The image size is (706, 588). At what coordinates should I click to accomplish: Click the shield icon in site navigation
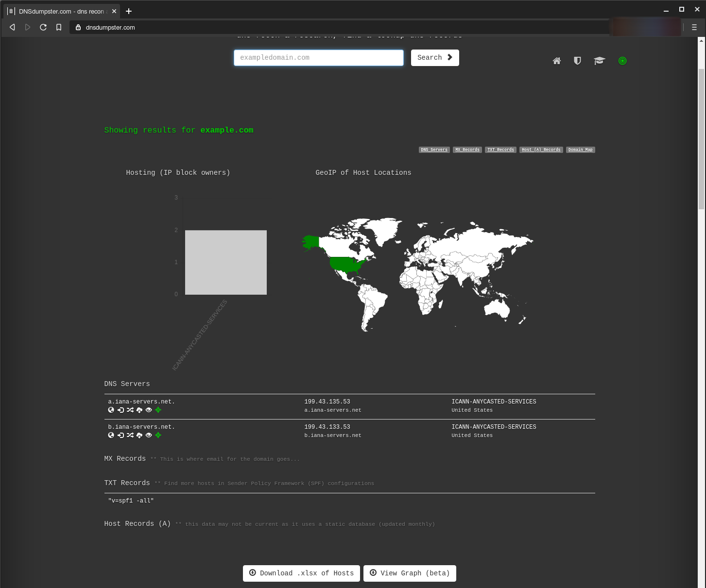point(577,61)
